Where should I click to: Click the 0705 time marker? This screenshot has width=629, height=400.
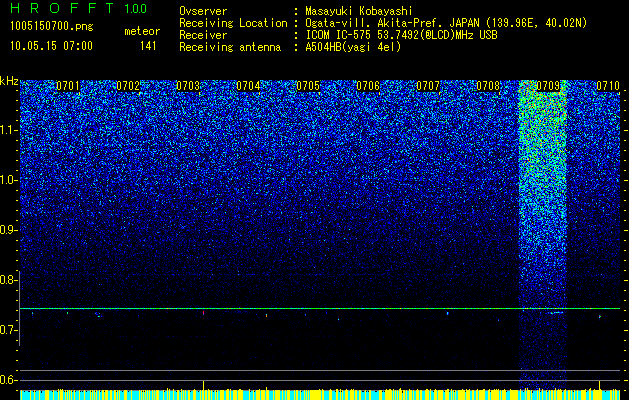click(x=308, y=86)
